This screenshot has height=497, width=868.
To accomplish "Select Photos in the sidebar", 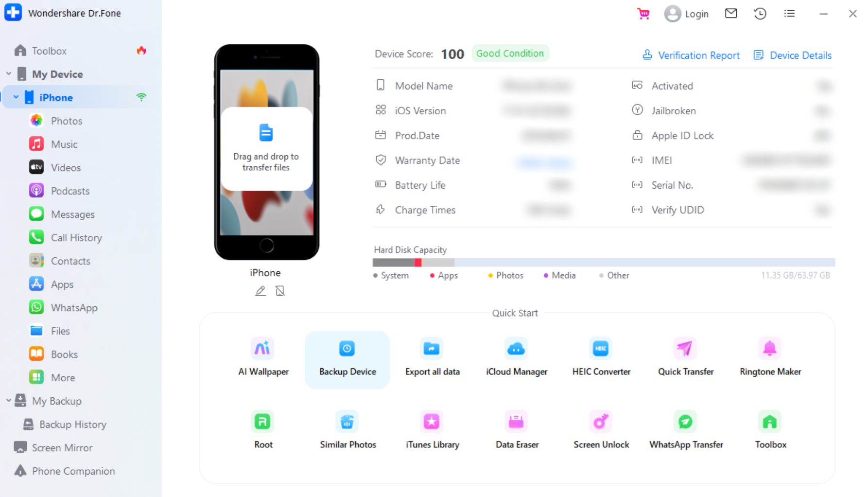I will 66,121.
